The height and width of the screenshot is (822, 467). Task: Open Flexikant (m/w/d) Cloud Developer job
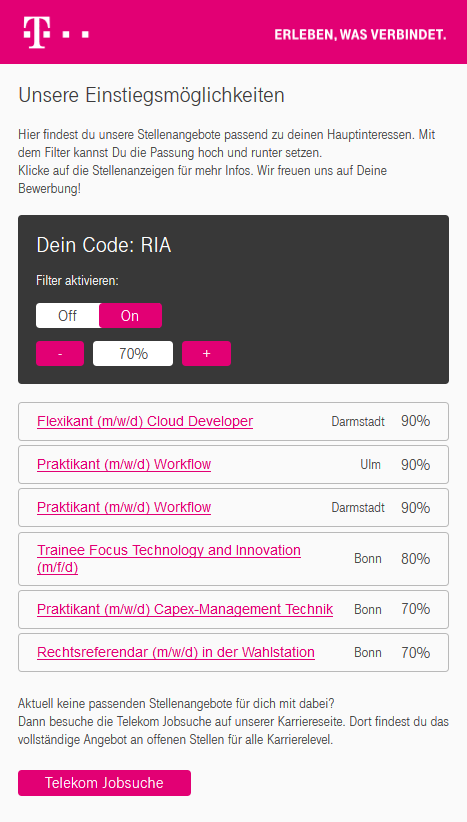[x=145, y=421]
